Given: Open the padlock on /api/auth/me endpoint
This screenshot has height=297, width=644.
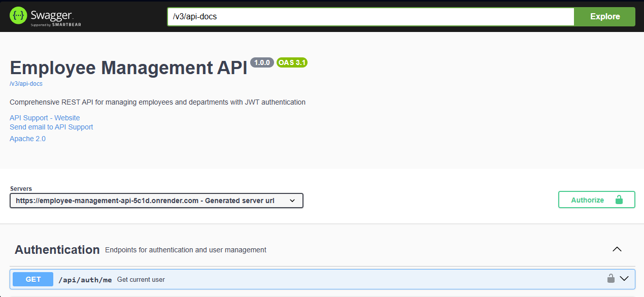Looking at the screenshot, I should click(x=611, y=278).
